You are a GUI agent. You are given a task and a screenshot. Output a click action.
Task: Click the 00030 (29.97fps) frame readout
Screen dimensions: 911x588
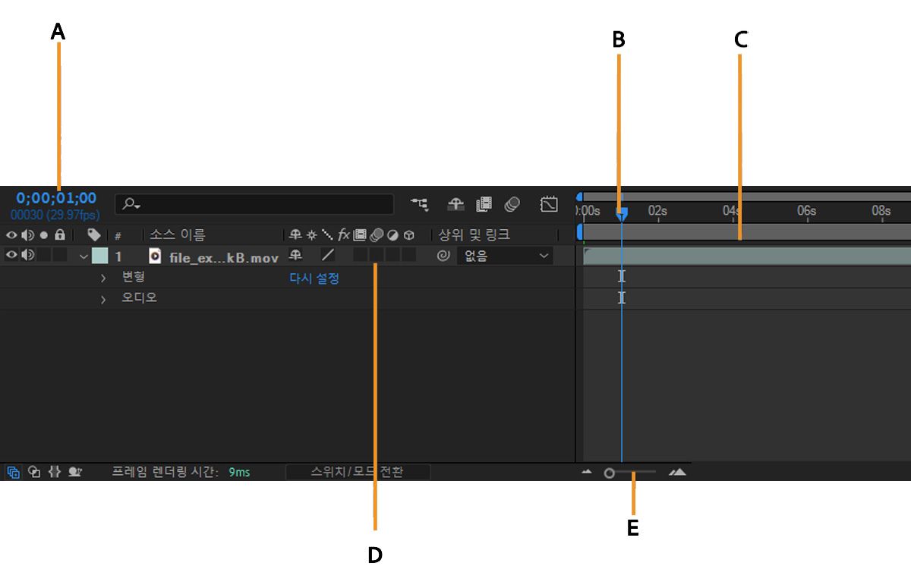(55, 215)
